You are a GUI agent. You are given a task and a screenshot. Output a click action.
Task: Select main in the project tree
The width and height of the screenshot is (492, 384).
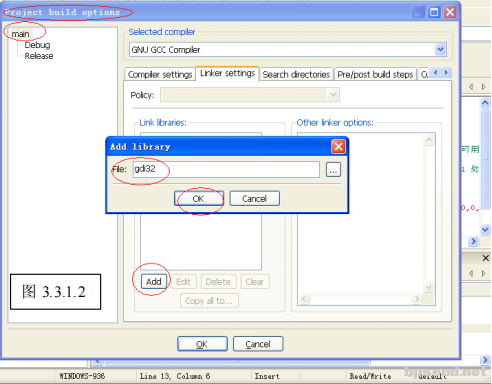point(21,34)
